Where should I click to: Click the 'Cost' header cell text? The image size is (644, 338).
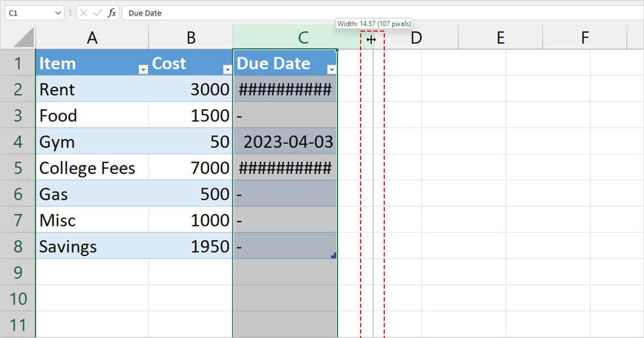pyautogui.click(x=170, y=63)
